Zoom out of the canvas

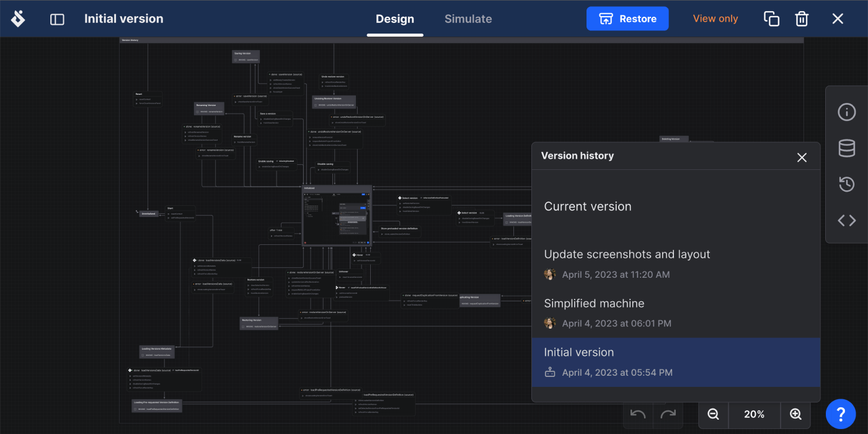tap(713, 414)
